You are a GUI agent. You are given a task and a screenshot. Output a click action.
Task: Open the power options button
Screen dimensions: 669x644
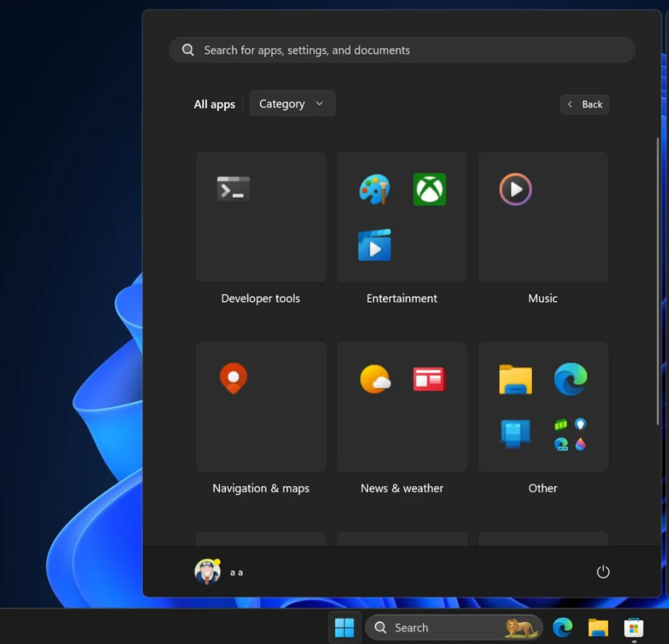[x=602, y=572]
